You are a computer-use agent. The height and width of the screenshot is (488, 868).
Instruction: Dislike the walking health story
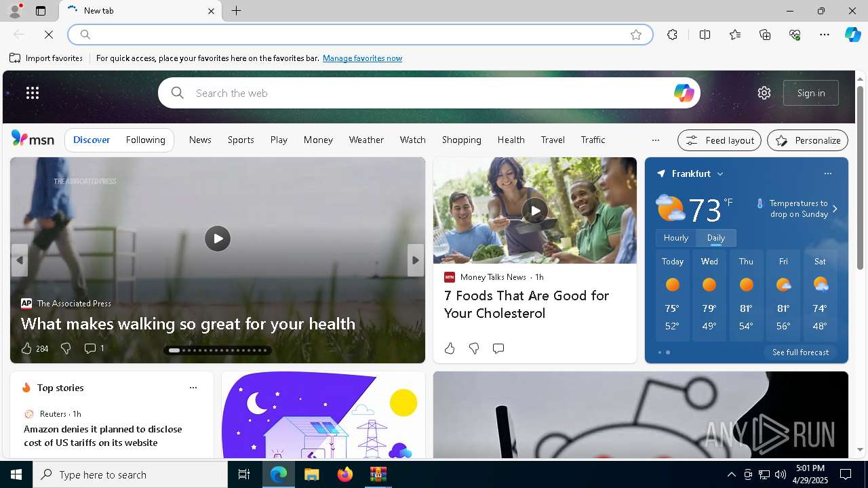66,348
